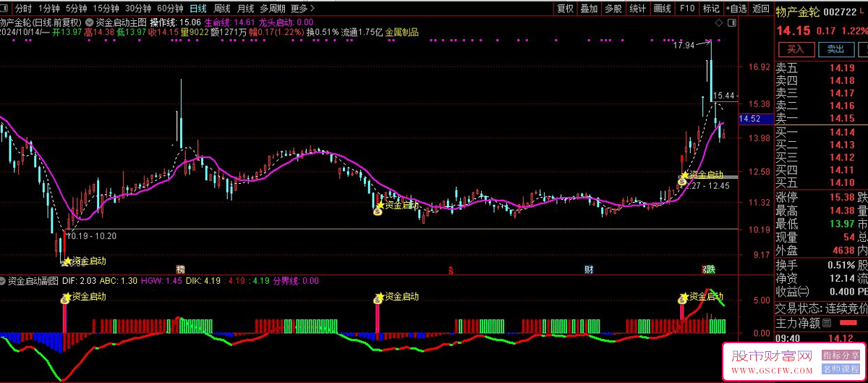The image size is (868, 383).
Task: Open the 画线 drawing tools
Action: 662,9
